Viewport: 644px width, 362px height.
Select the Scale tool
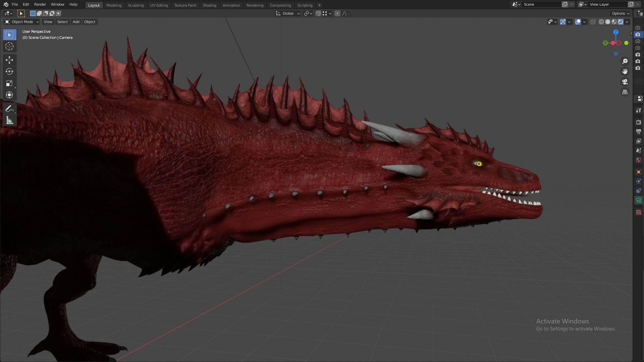coord(9,83)
